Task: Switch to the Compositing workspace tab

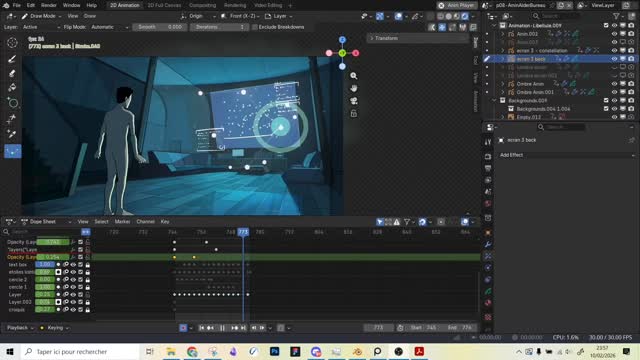Action: (x=202, y=5)
